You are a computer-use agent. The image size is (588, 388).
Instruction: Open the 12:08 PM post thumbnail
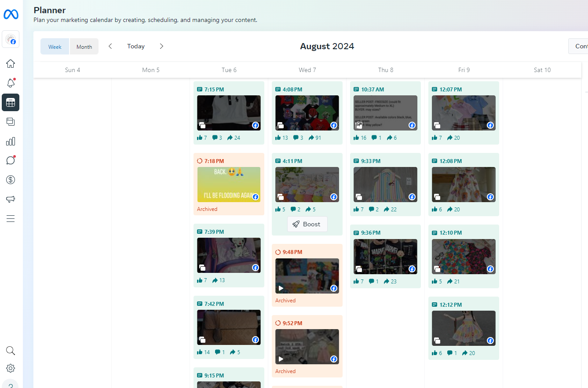464,185
